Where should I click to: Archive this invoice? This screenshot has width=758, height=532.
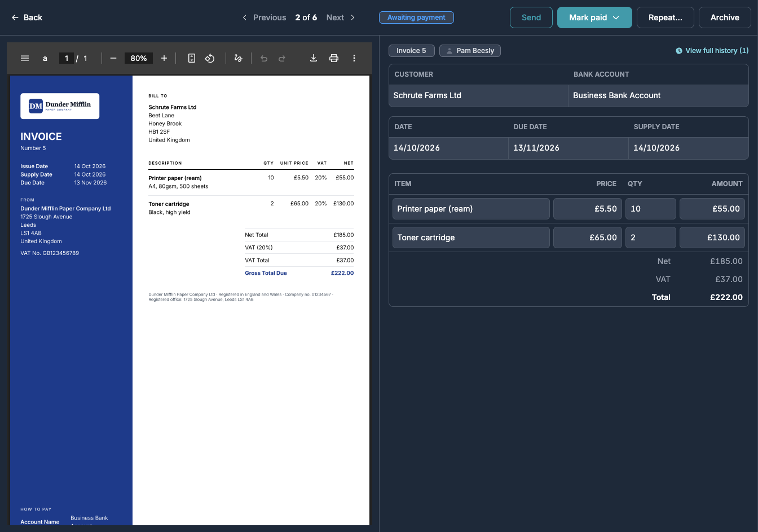click(725, 17)
